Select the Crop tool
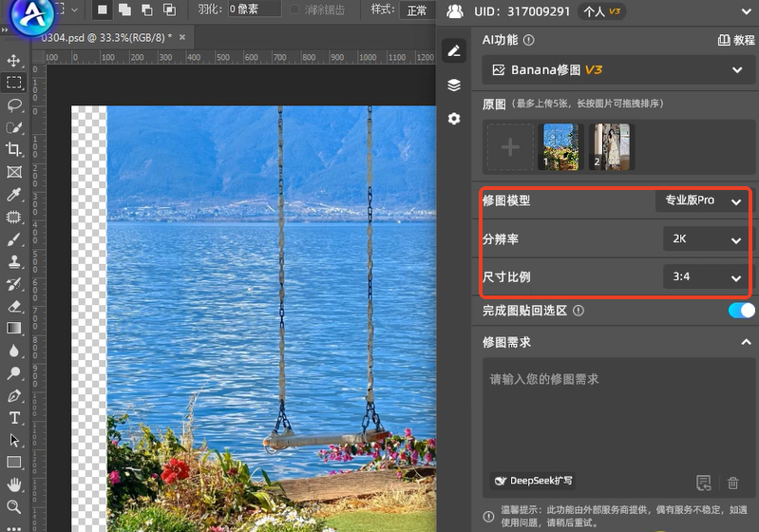 click(14, 149)
